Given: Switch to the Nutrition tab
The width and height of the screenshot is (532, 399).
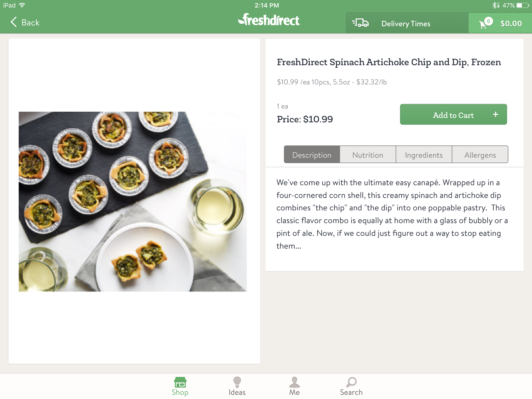Looking at the screenshot, I should [368, 155].
